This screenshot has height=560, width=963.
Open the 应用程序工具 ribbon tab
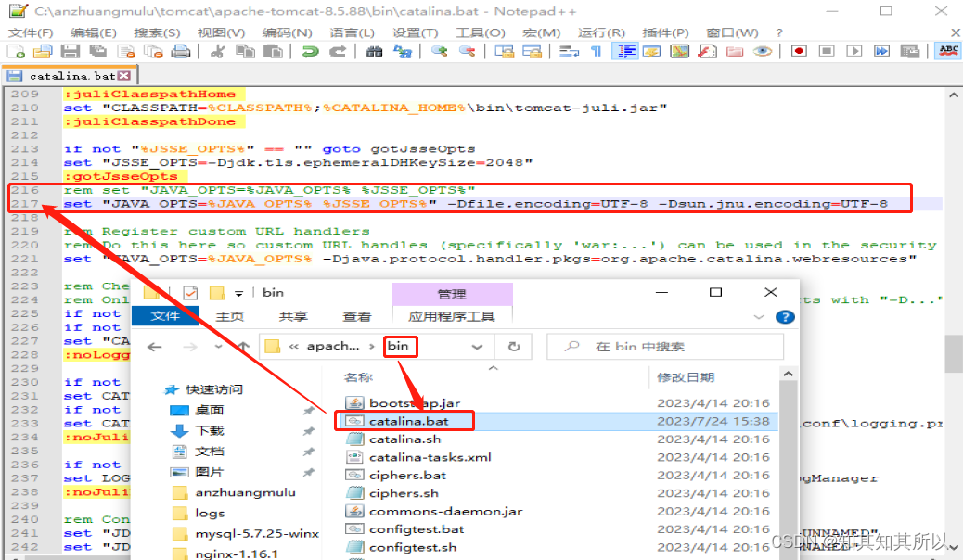(x=452, y=316)
